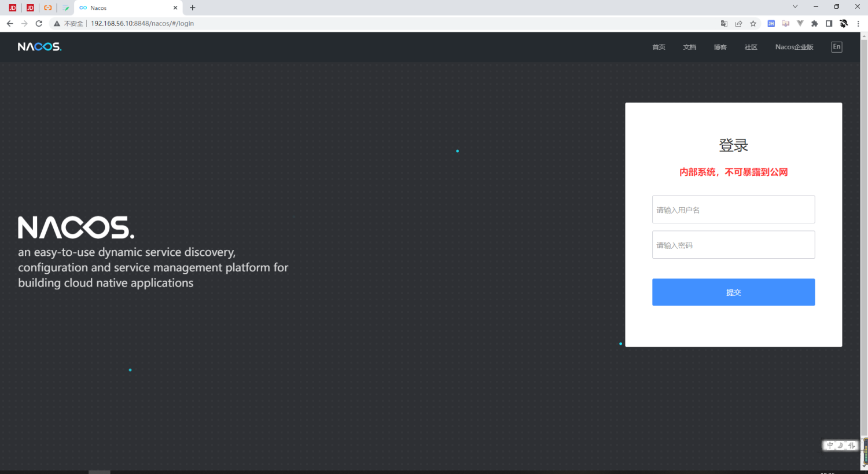Click the moon icon on IME toolbar
The height and width of the screenshot is (474, 868).
coord(840,445)
